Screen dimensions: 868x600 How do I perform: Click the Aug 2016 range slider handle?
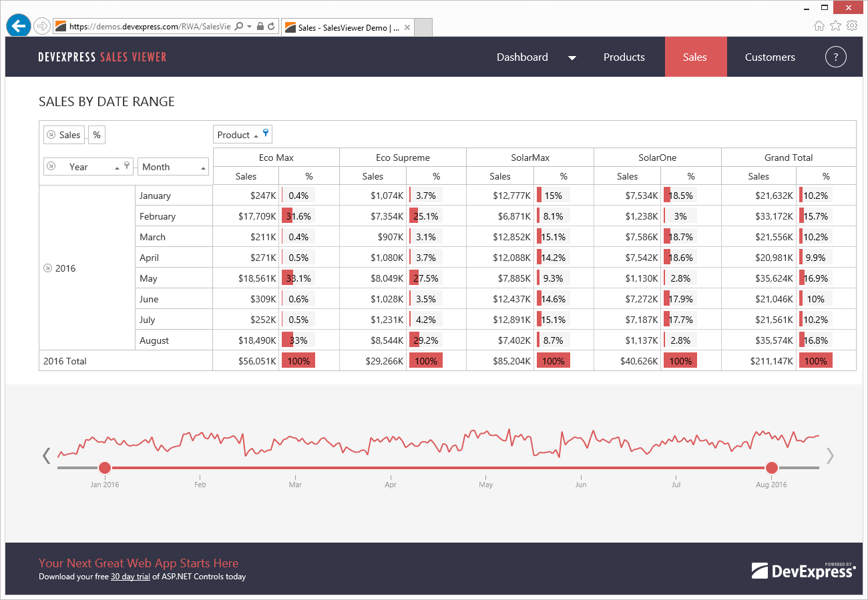pyautogui.click(x=772, y=467)
